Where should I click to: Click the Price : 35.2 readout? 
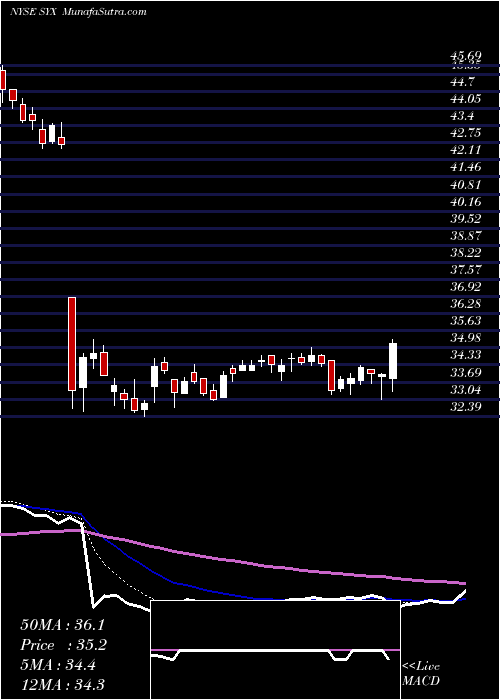(x=62, y=645)
